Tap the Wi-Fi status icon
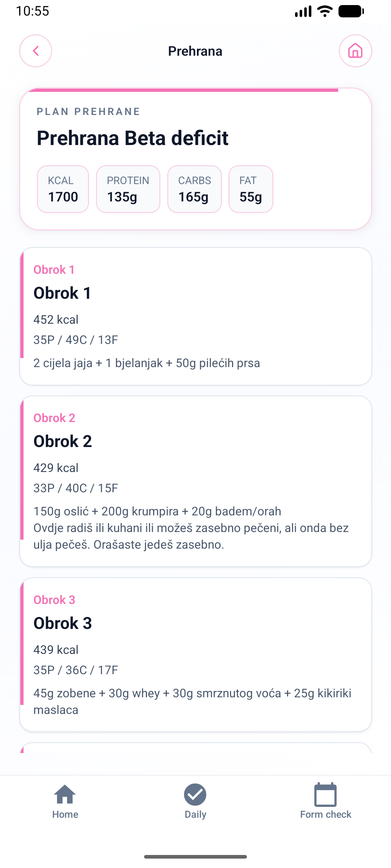 [325, 11]
